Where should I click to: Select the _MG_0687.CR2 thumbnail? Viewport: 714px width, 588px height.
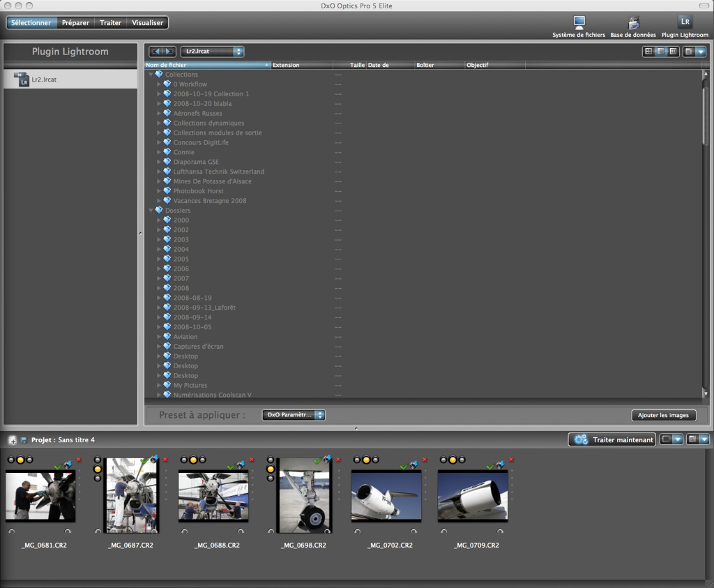pyautogui.click(x=132, y=495)
